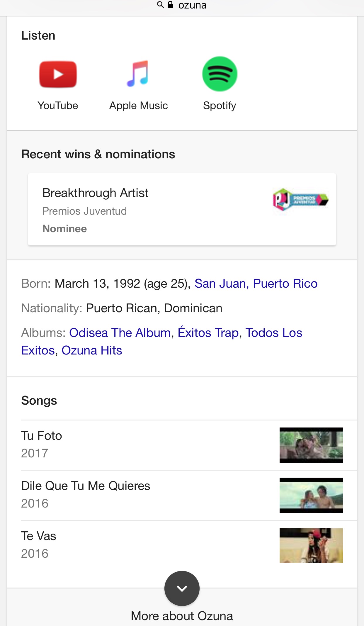Open the Tu Foto video thumbnail
Viewport: 364px width, 626px height.
point(311,445)
